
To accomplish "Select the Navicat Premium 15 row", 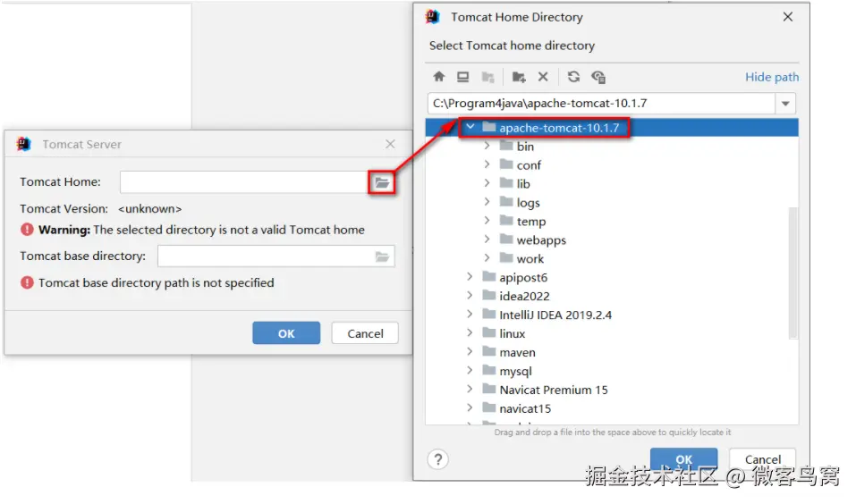I will point(612,390).
